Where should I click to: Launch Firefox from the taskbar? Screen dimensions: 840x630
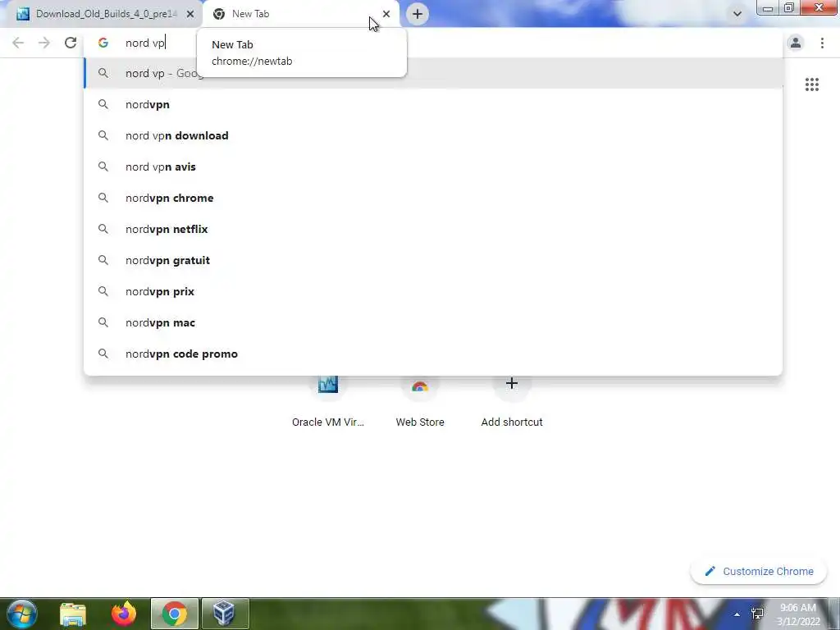tap(124, 614)
